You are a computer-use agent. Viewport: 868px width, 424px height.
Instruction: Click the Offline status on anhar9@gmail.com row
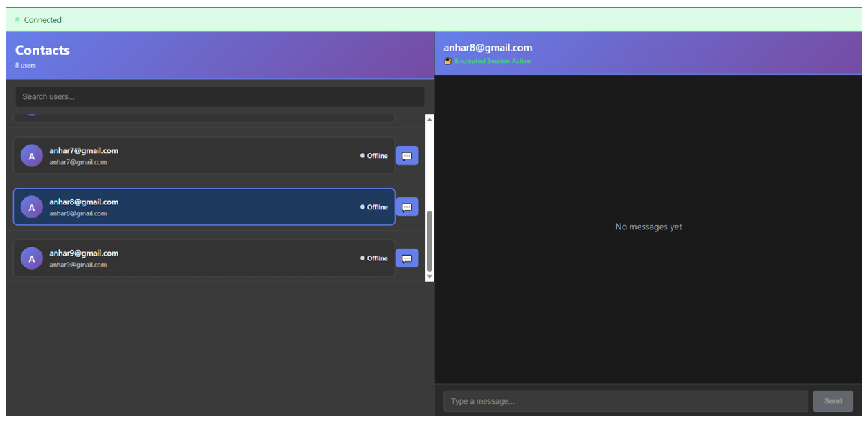point(374,258)
